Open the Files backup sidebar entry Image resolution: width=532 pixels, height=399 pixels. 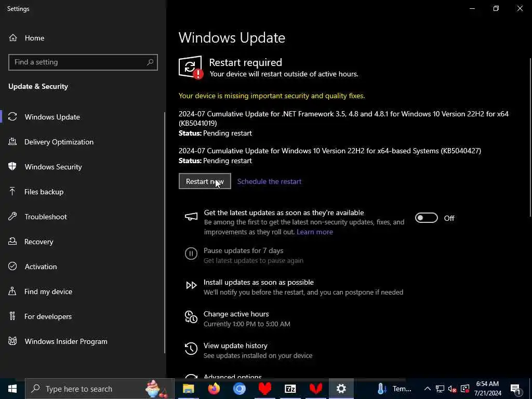click(83, 192)
